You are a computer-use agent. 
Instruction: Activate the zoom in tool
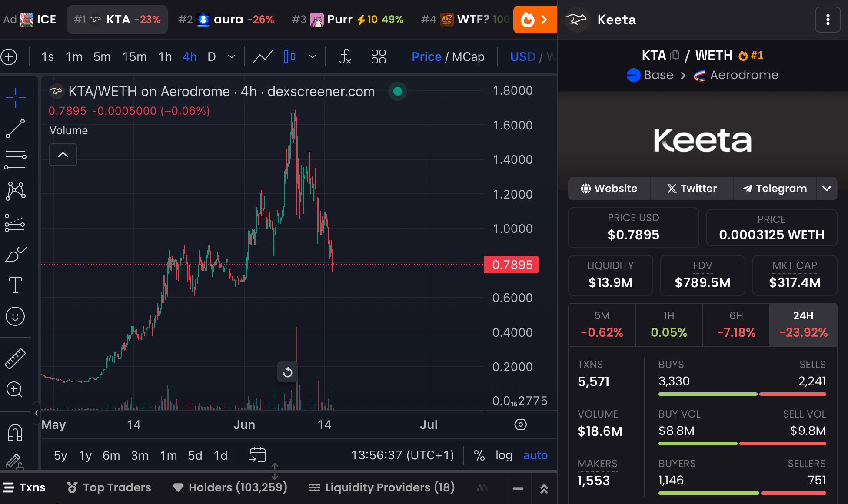coord(15,389)
